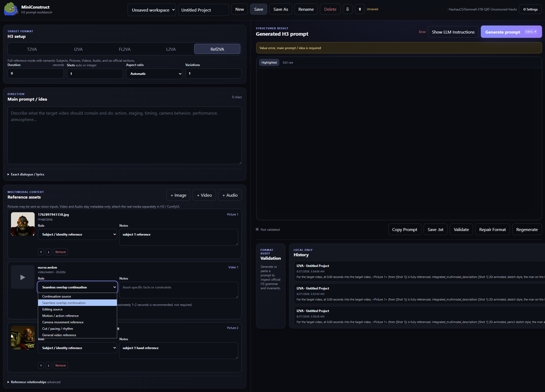Screen dimensions: 545x392
Task: Open the Unsaved workspace dropdown
Action: point(152,10)
